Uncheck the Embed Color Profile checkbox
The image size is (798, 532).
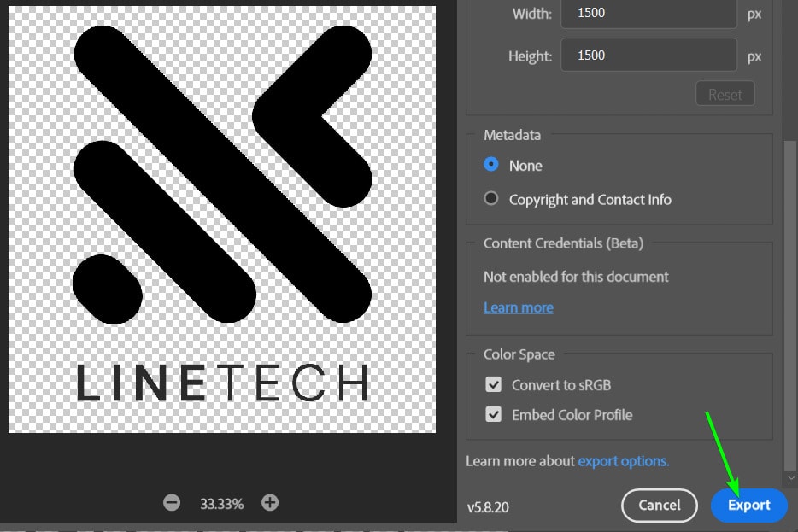pos(493,414)
